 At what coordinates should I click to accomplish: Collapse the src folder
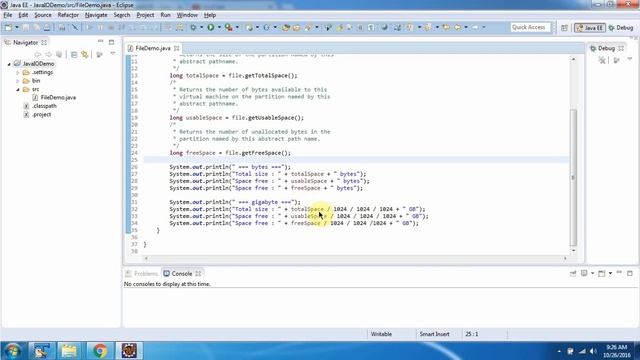pyautogui.click(x=18, y=89)
